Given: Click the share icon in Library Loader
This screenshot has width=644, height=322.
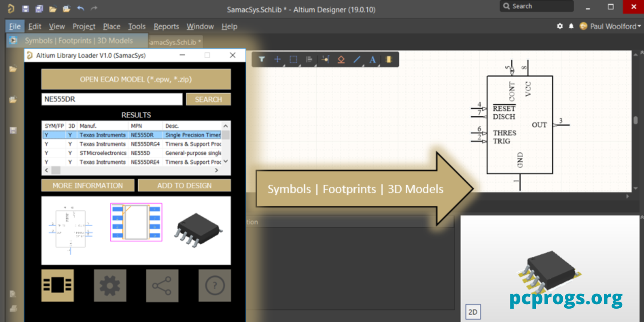Looking at the screenshot, I should (162, 285).
